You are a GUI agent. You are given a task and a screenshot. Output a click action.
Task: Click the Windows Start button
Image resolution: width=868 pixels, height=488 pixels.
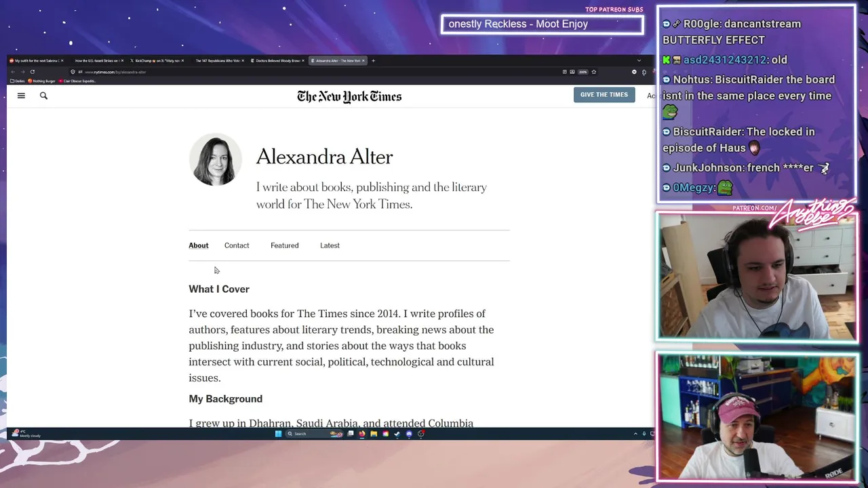click(278, 434)
